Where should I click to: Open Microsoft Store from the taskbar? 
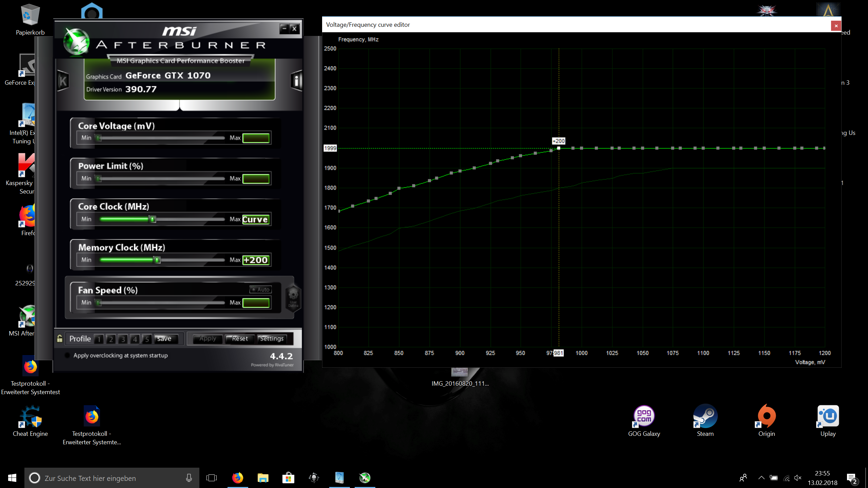(x=288, y=478)
